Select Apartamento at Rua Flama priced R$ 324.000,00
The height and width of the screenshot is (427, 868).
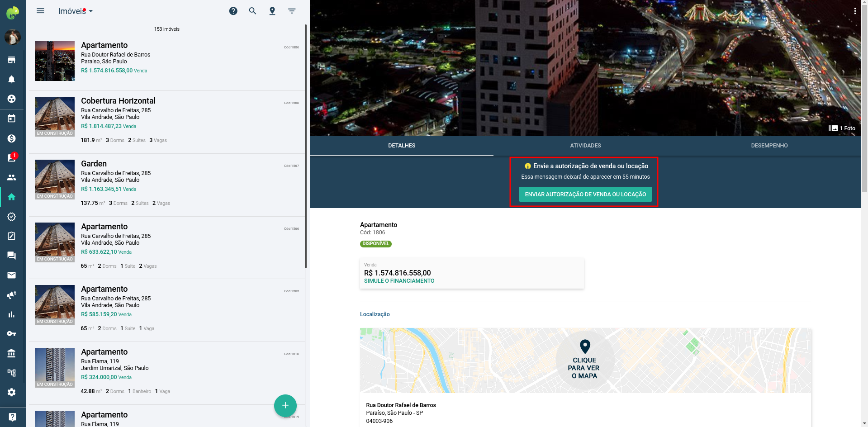(x=167, y=373)
